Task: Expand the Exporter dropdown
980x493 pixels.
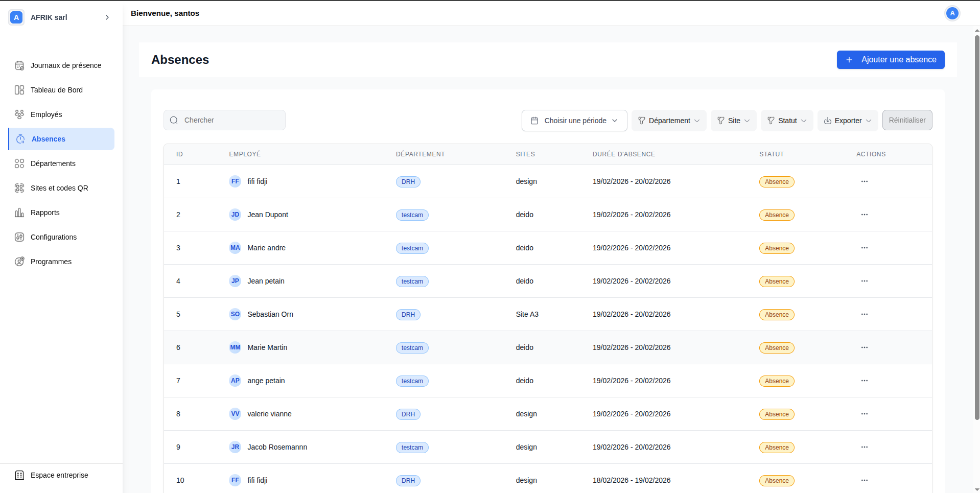Action: coord(847,121)
